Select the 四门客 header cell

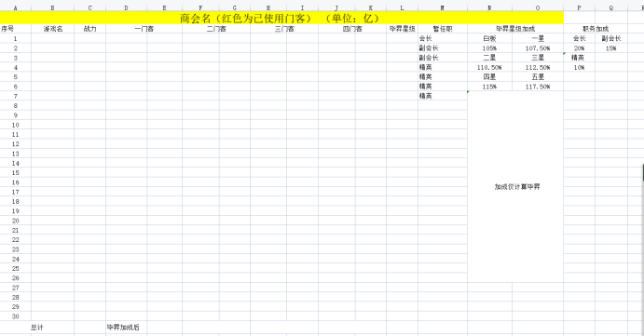[x=352, y=29]
